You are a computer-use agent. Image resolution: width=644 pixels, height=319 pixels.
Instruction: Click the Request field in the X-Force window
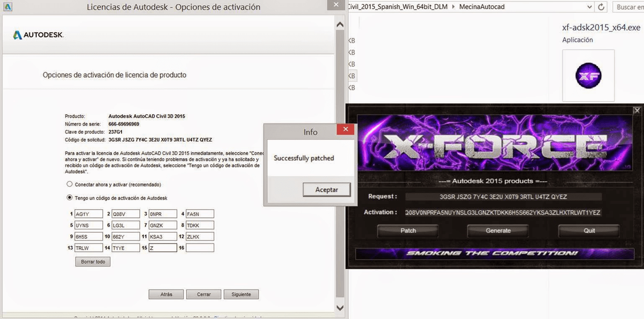(x=503, y=197)
